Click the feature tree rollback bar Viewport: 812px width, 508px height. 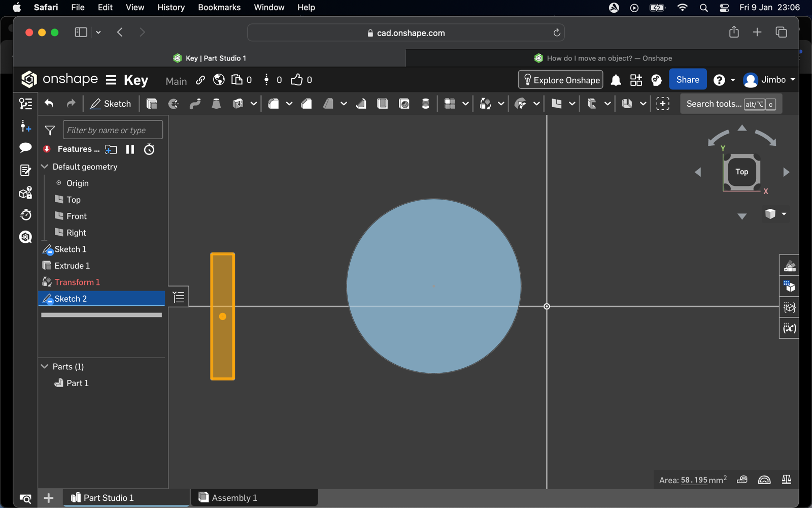[x=101, y=315]
